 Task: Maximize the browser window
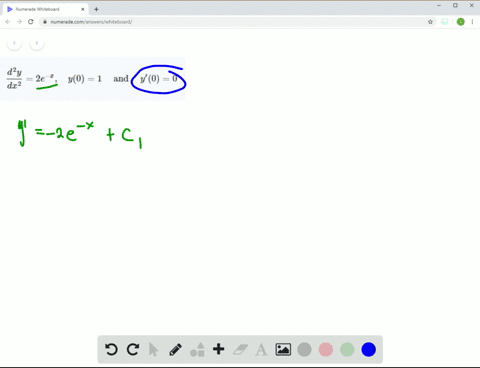point(455,5)
